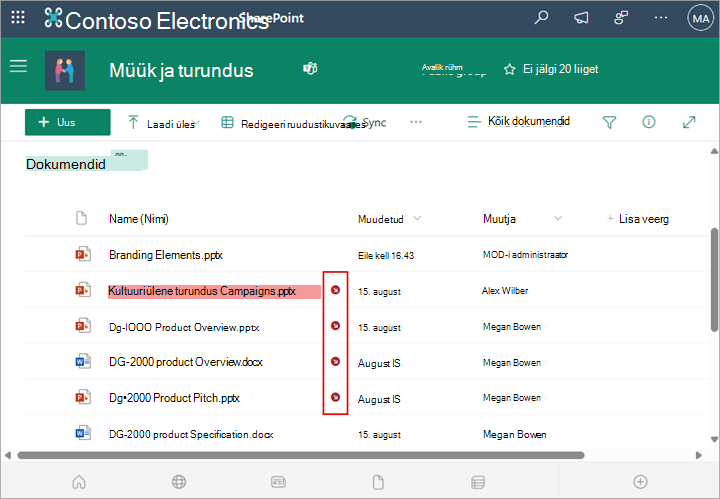Viewport: 720px width, 499px height.
Task: Click PowerPoint icon of Dg-1000 Product Overview
Action: [x=83, y=326]
